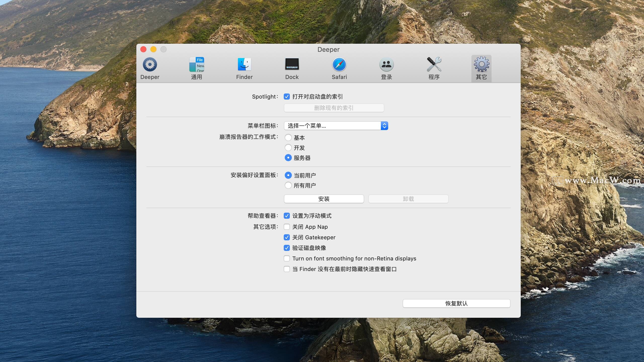Screen dimensions: 644x362
Task: Uncheck Spotlight 打开对启动盘的索引 checkbox
Action: pos(287,97)
